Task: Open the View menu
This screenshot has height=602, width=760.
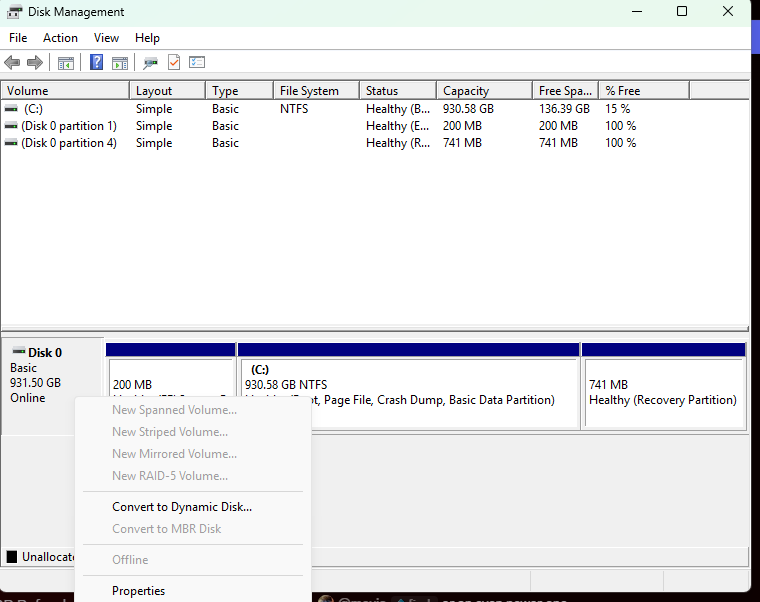Action: point(106,38)
